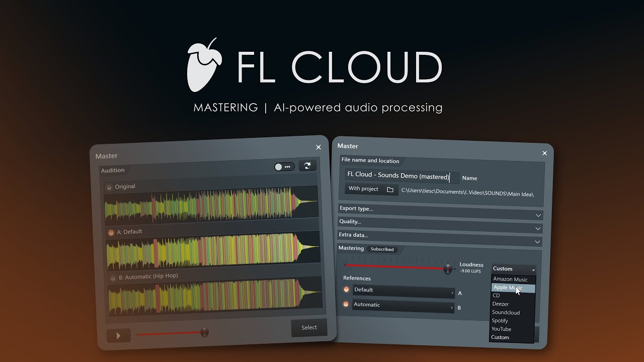Click the A: Default waveform
Screen dimensions: 644x362
point(213,250)
